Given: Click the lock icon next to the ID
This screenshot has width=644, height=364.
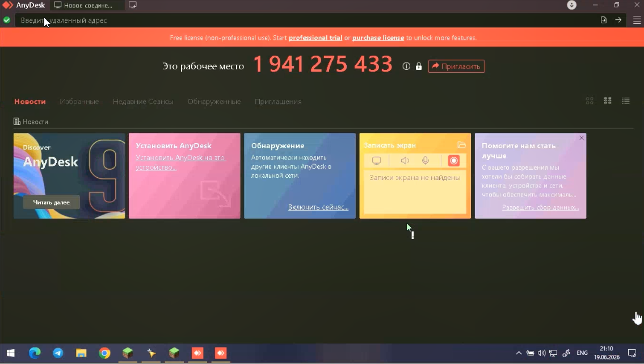Looking at the screenshot, I should [419, 66].
